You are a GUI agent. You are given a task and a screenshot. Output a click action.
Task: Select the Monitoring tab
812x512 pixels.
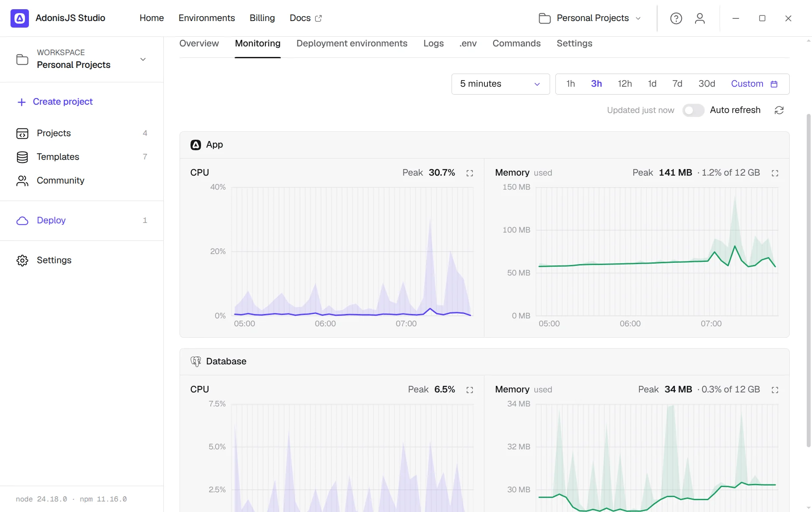click(x=258, y=43)
